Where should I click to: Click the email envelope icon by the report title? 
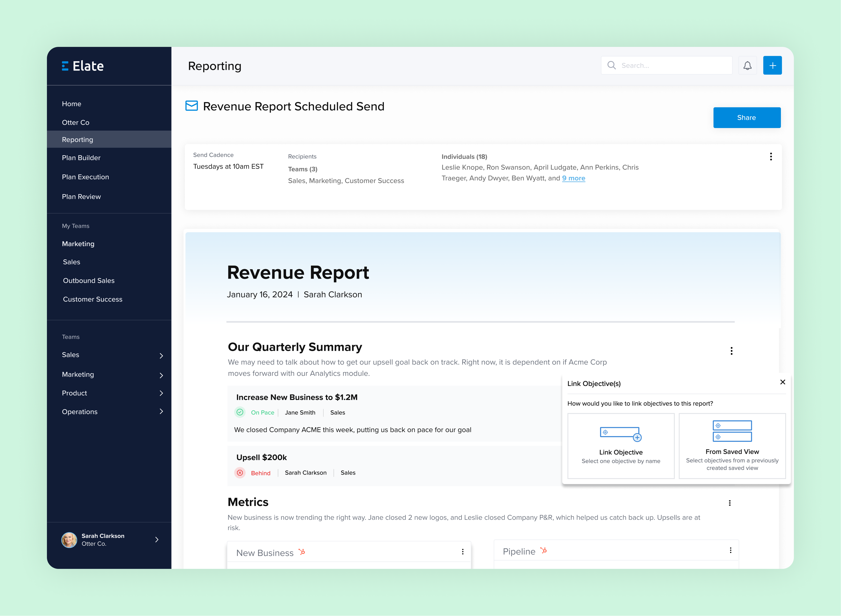click(191, 106)
